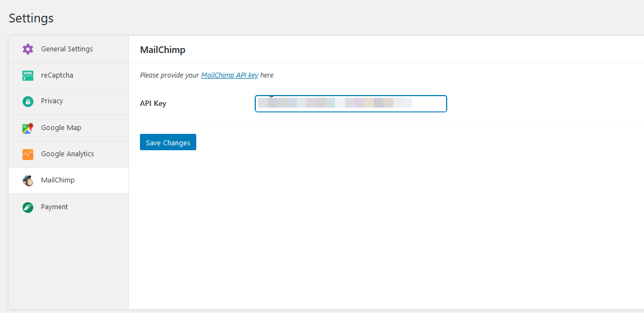
Task: Click the MailChimp monkey icon
Action: coord(28,181)
